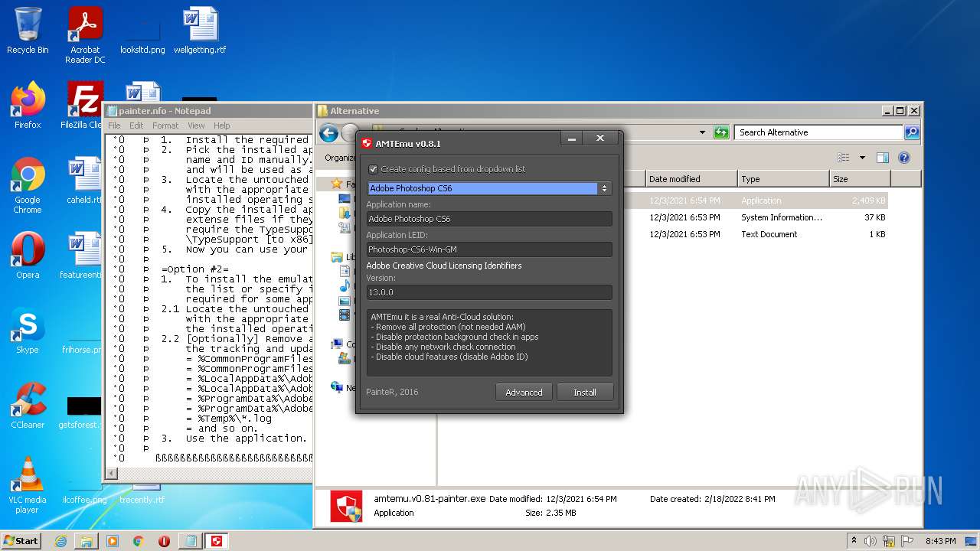Click the Application LEID input field

[x=489, y=249]
